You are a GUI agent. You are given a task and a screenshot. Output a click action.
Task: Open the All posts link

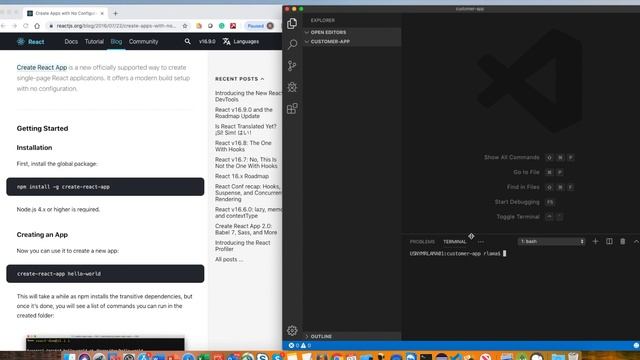click(229, 259)
